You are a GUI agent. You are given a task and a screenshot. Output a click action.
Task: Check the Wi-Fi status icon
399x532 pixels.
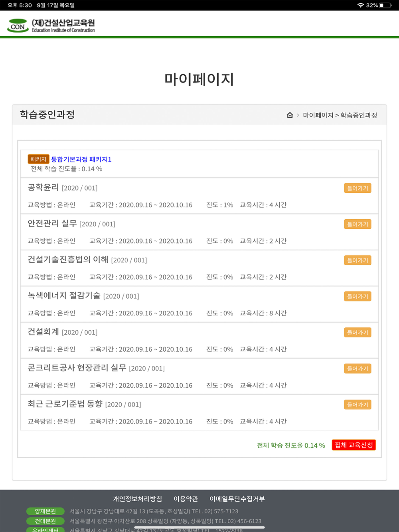[361, 5]
